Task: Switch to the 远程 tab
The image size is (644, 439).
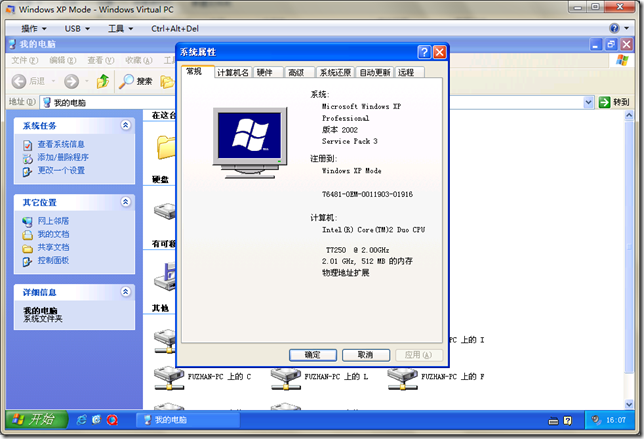Action: pyautogui.click(x=409, y=73)
